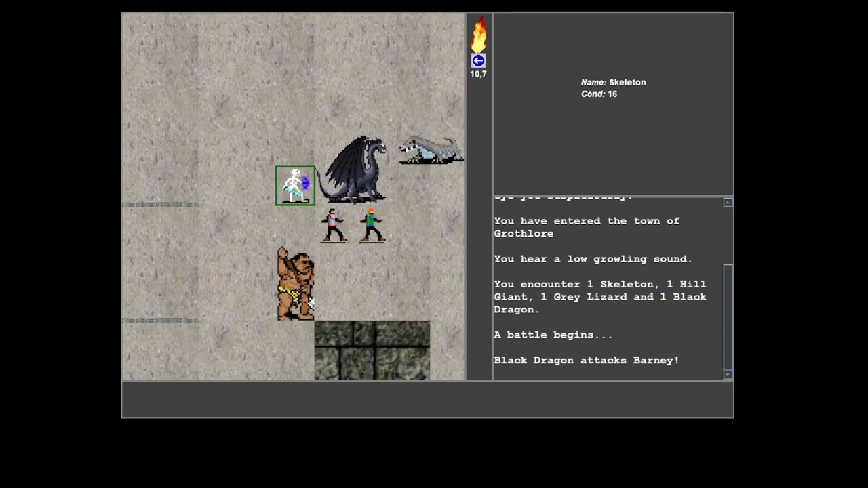Click the scroll-up arrow of message log
The image size is (868, 488).
[x=728, y=203]
